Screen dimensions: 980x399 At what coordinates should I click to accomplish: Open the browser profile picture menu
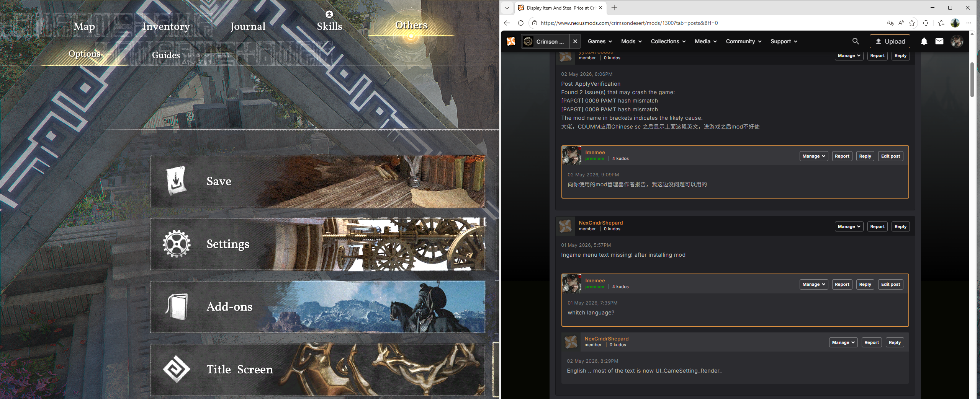(x=955, y=23)
